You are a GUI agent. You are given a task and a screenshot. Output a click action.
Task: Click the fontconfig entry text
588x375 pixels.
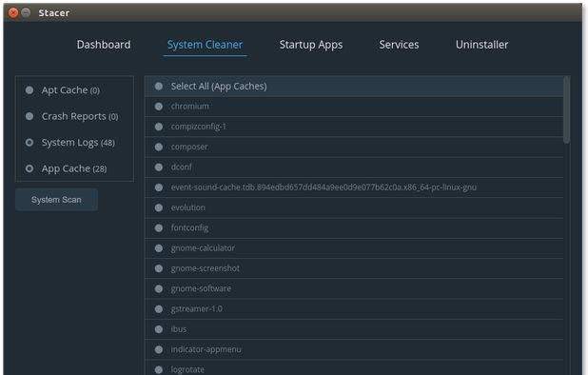click(x=189, y=227)
